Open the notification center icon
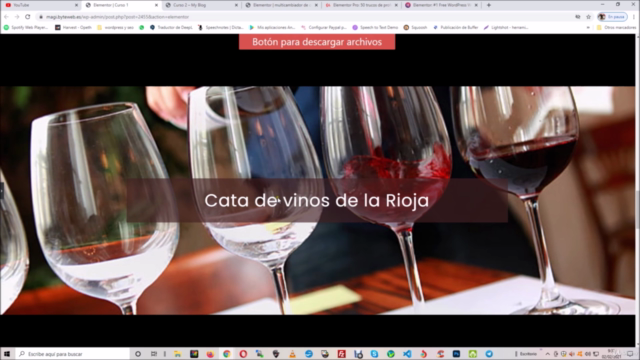 click(630, 354)
